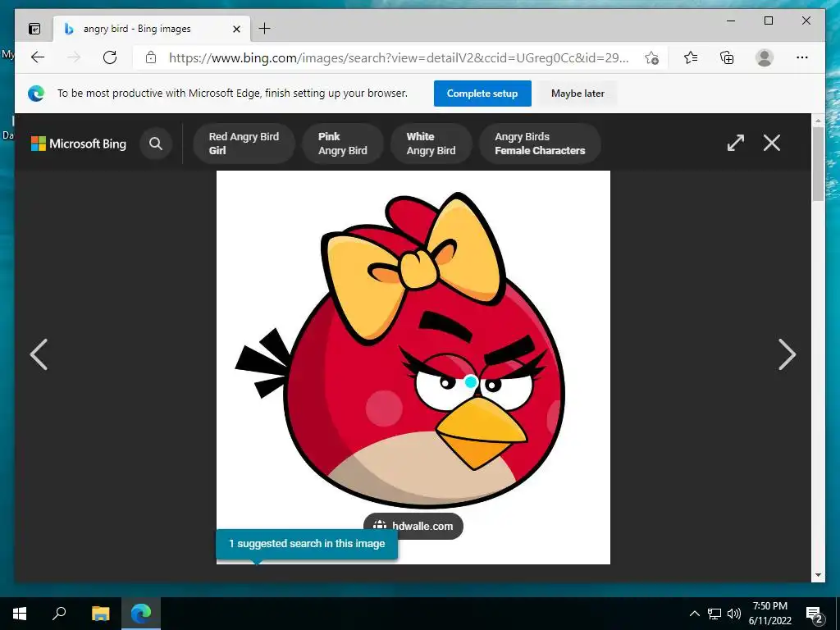Viewport: 840px width, 630px height.
Task: Click the suggested search in image tooltip
Action: 307,544
